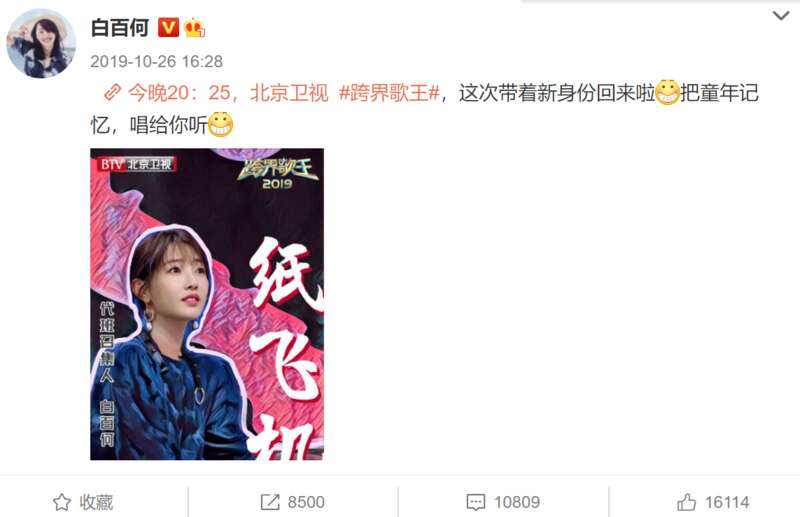
Task: Click the crown membership badge icon
Action: tap(194, 28)
